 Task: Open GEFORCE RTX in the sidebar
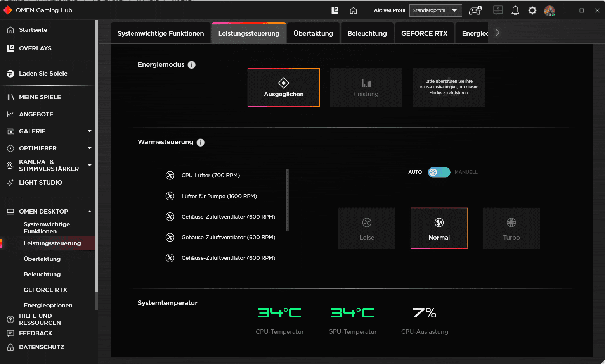(x=45, y=290)
